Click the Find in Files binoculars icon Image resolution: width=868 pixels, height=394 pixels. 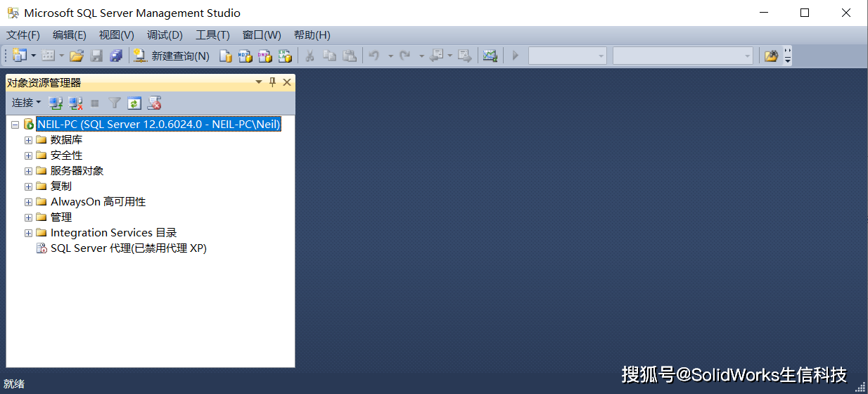point(771,56)
